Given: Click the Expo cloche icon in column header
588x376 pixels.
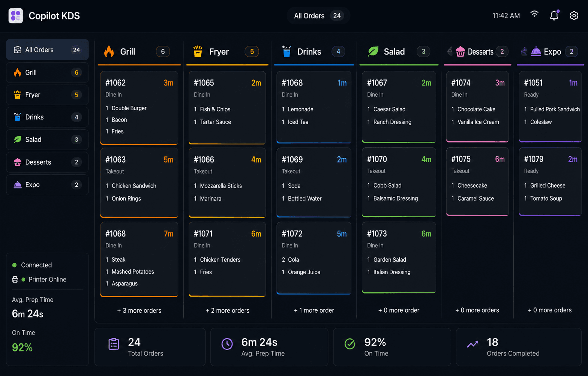Looking at the screenshot, I should click(536, 51).
